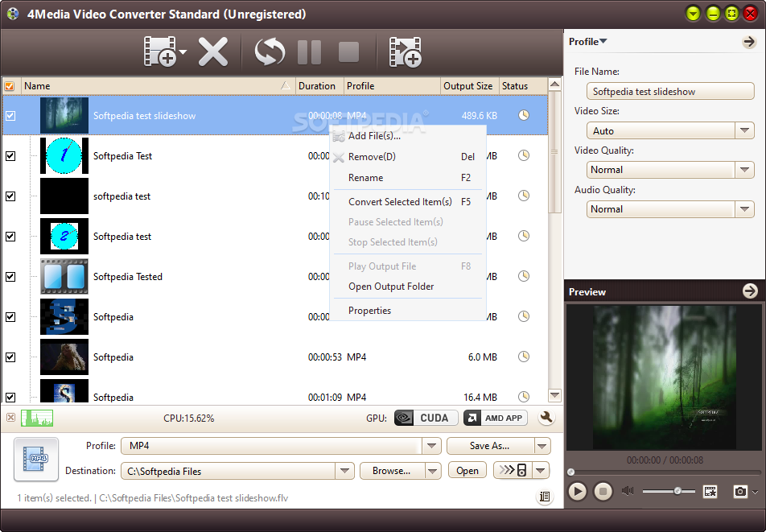This screenshot has width=766, height=532.
Task: Click the Browse... button
Action: coord(392,471)
